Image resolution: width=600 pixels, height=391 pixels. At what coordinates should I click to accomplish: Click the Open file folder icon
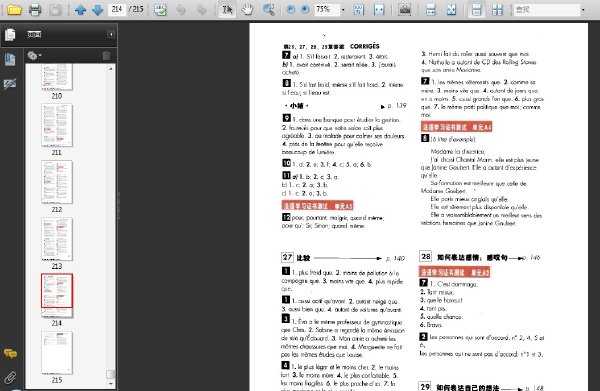tap(15, 10)
